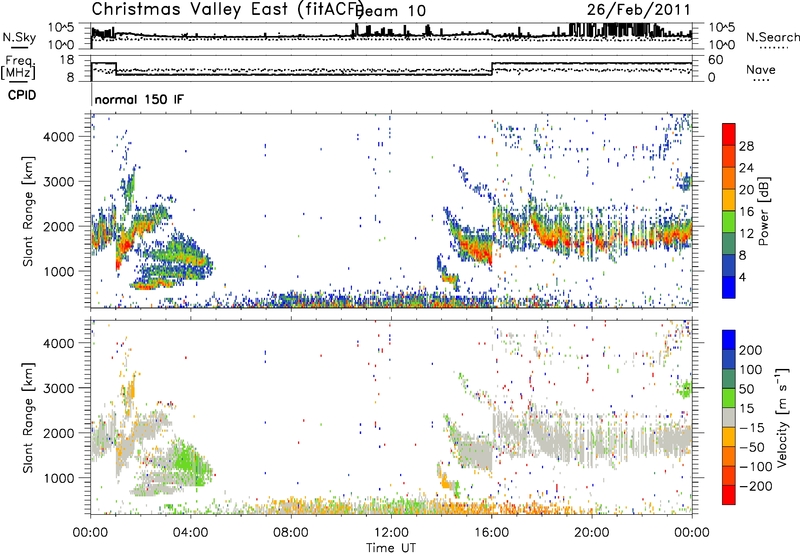Select the 4 label on Power colorbar
800x554 pixels.
point(742,277)
